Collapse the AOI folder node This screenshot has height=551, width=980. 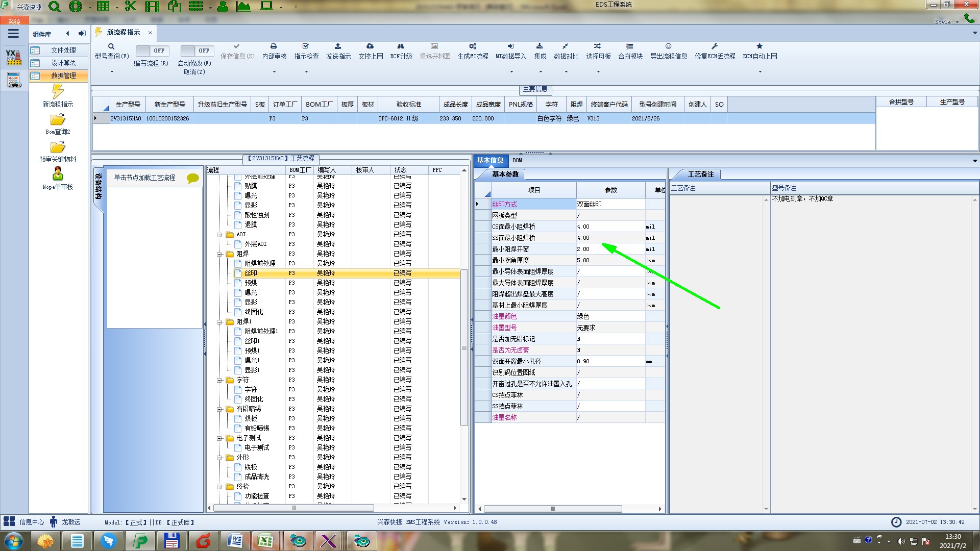219,235
